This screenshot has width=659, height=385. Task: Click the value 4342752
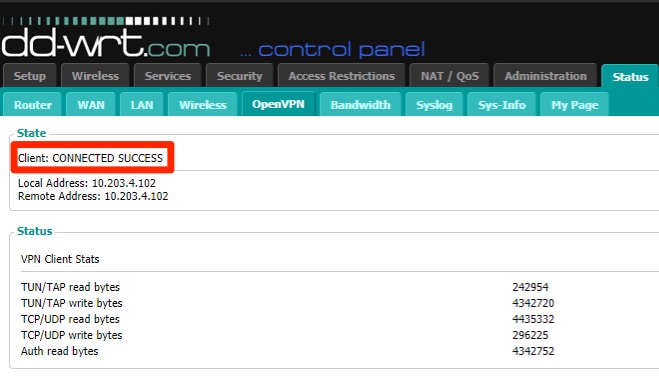pos(533,351)
